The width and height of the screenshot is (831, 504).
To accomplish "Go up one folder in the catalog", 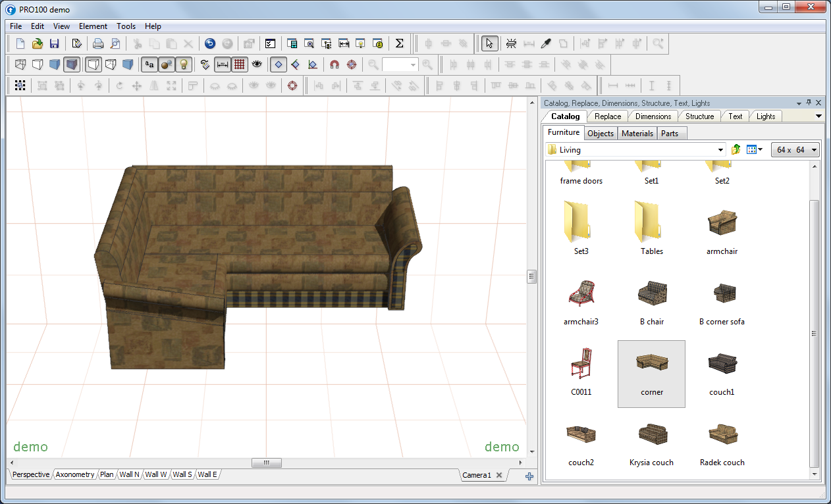I will [x=736, y=150].
